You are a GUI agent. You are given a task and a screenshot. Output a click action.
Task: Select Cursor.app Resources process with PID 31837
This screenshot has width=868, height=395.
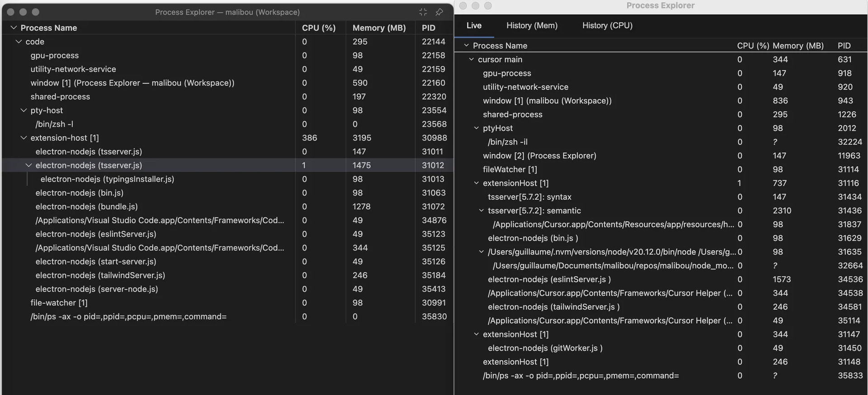661,224
